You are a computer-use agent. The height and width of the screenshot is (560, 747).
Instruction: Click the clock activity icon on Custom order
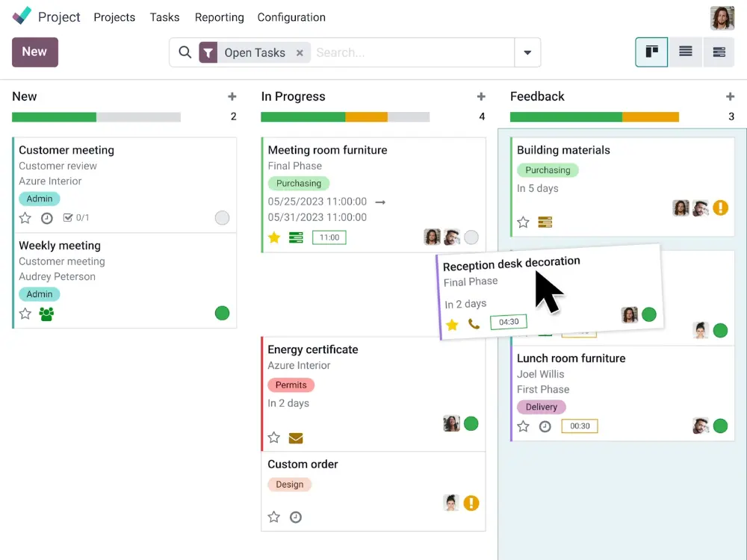tap(296, 517)
